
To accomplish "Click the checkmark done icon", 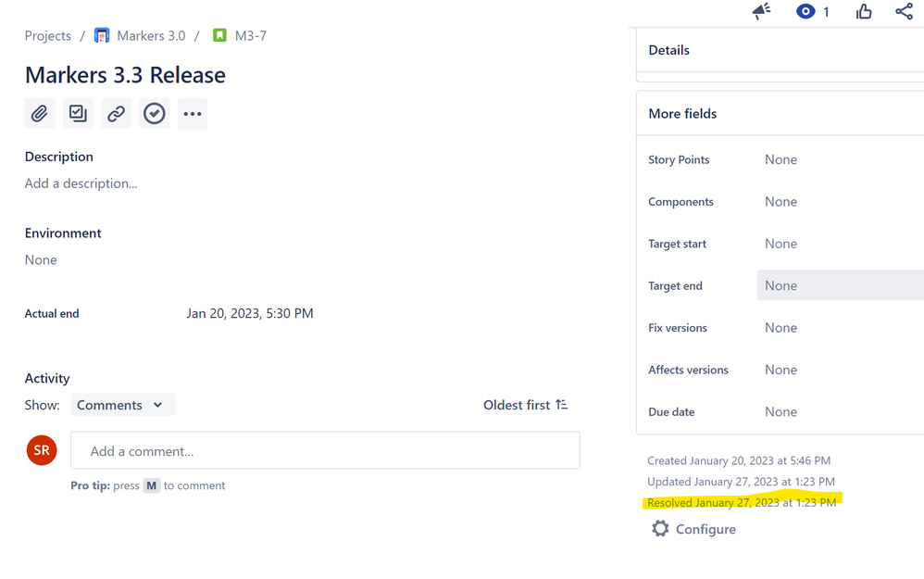I will coord(154,113).
